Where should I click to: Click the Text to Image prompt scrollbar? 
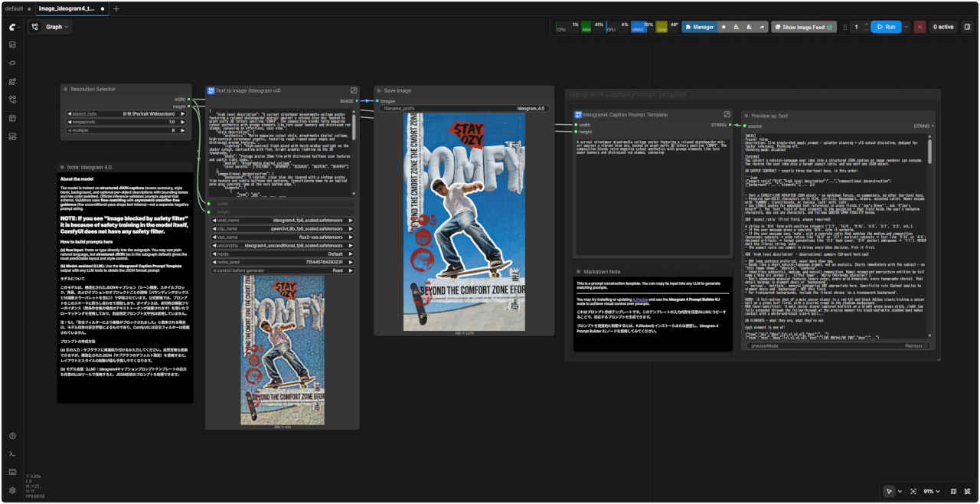point(354,126)
